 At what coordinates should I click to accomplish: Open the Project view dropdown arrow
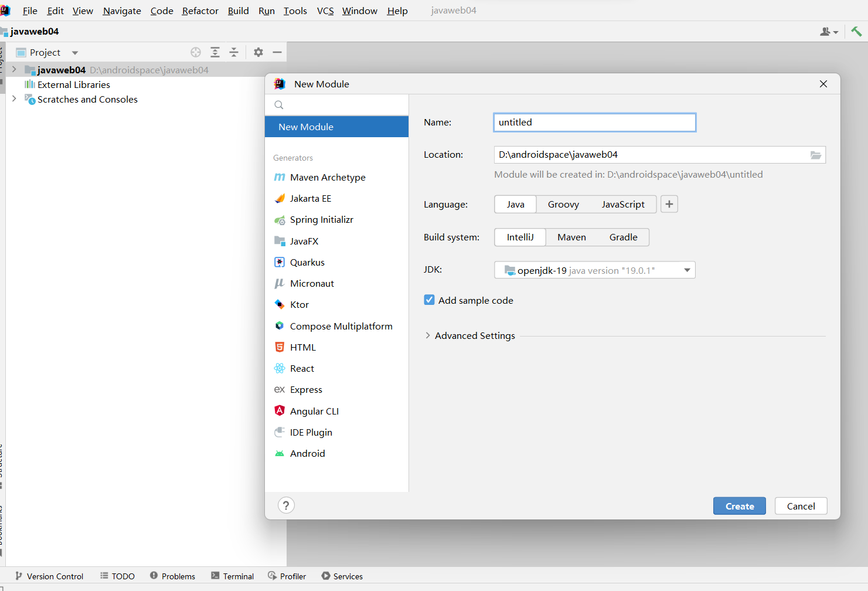pyautogui.click(x=75, y=53)
